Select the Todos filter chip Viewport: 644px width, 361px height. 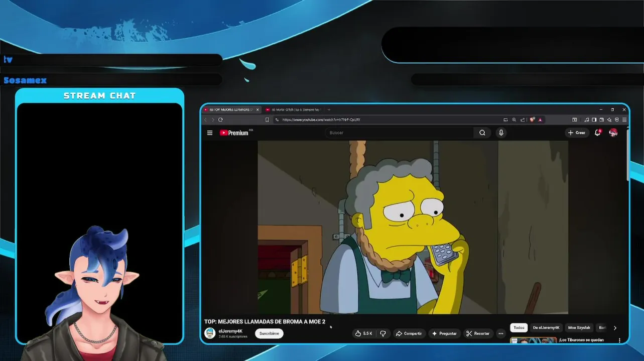pos(519,327)
